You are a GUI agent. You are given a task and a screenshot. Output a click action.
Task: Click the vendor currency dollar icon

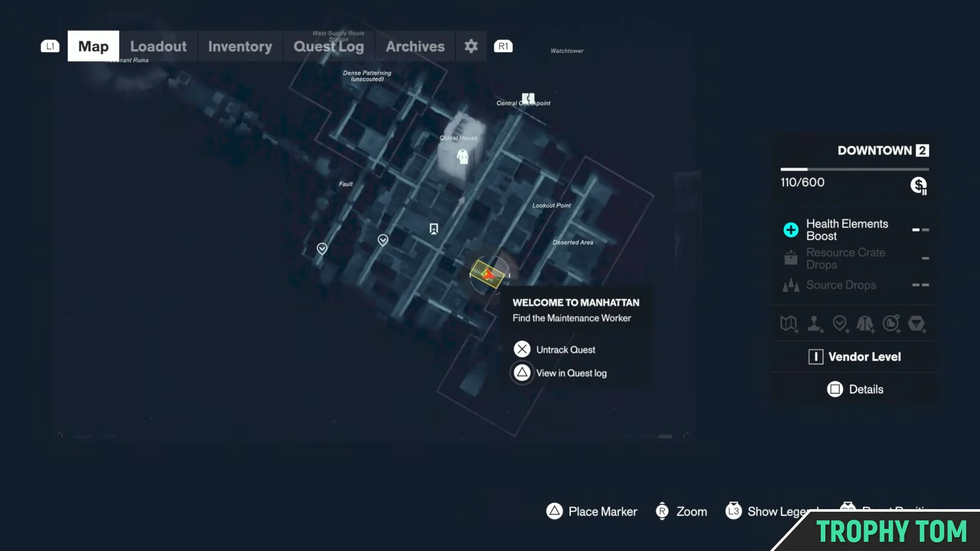tap(919, 185)
